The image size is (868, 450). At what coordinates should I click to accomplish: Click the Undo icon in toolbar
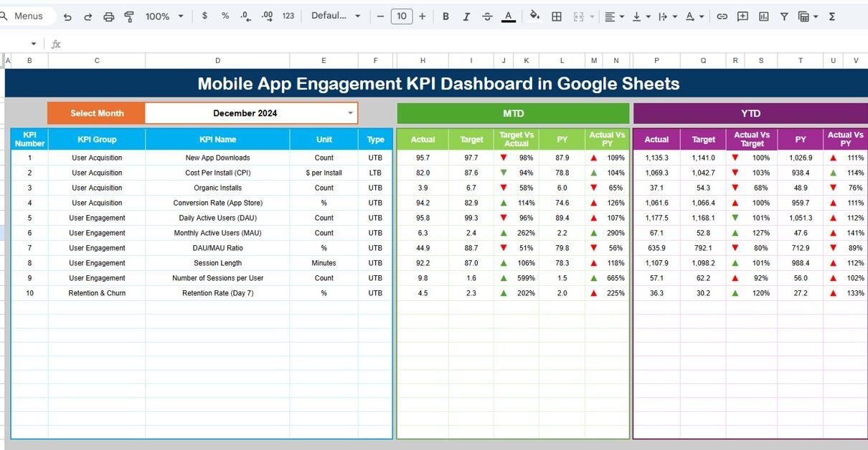tap(67, 16)
